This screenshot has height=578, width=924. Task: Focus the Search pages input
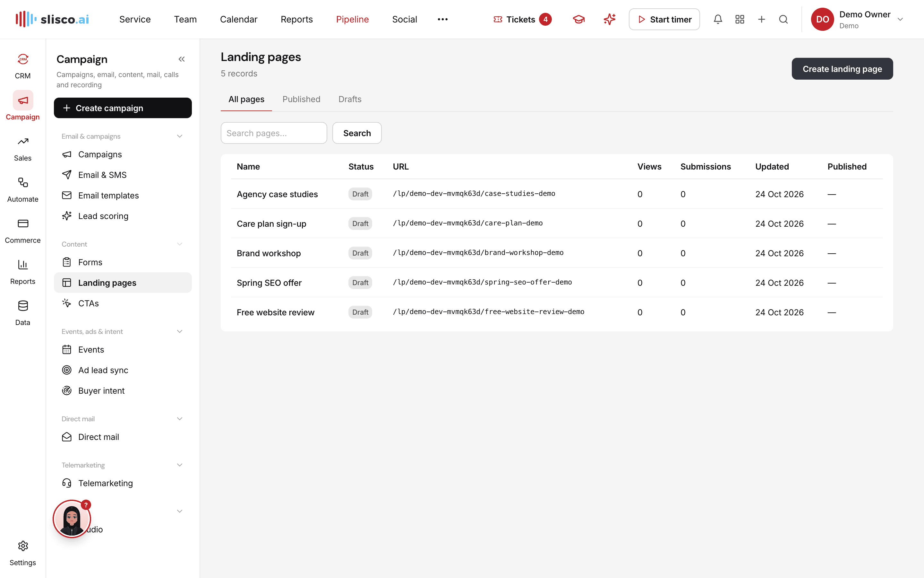(274, 133)
